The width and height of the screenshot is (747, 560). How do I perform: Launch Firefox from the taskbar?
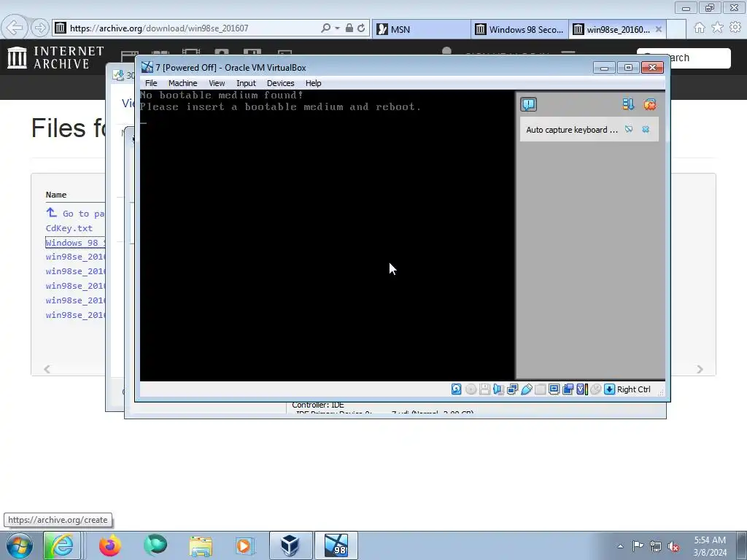pos(110,545)
